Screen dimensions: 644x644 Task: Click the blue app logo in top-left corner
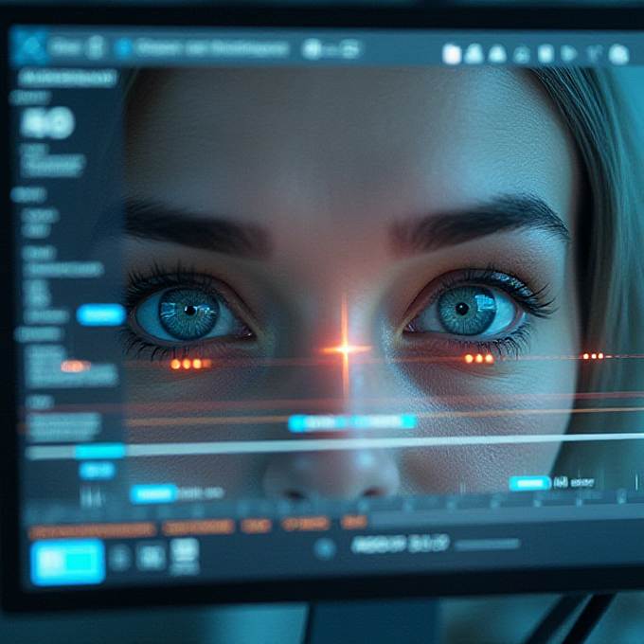[28, 46]
